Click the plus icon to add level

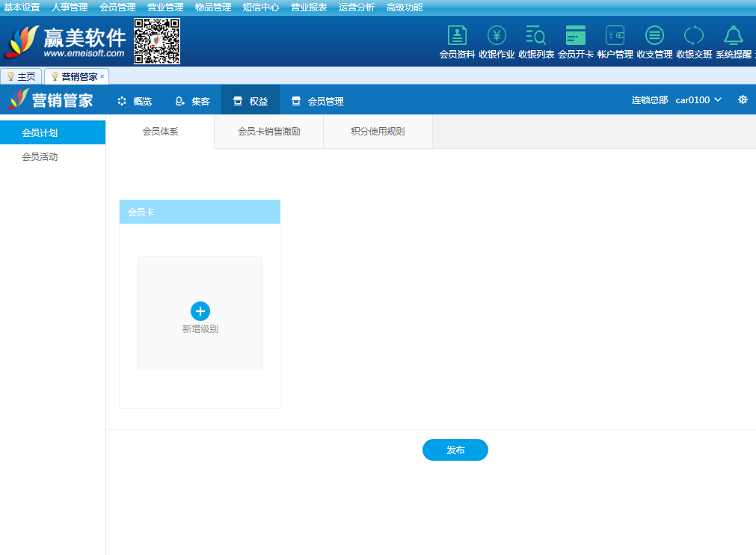[x=200, y=311]
